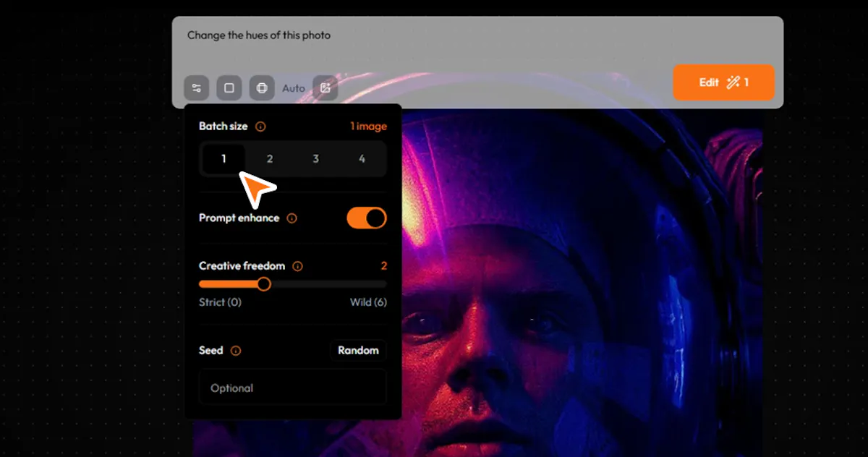Select batch size 1
Image resolution: width=868 pixels, height=457 pixels.
[x=224, y=159]
